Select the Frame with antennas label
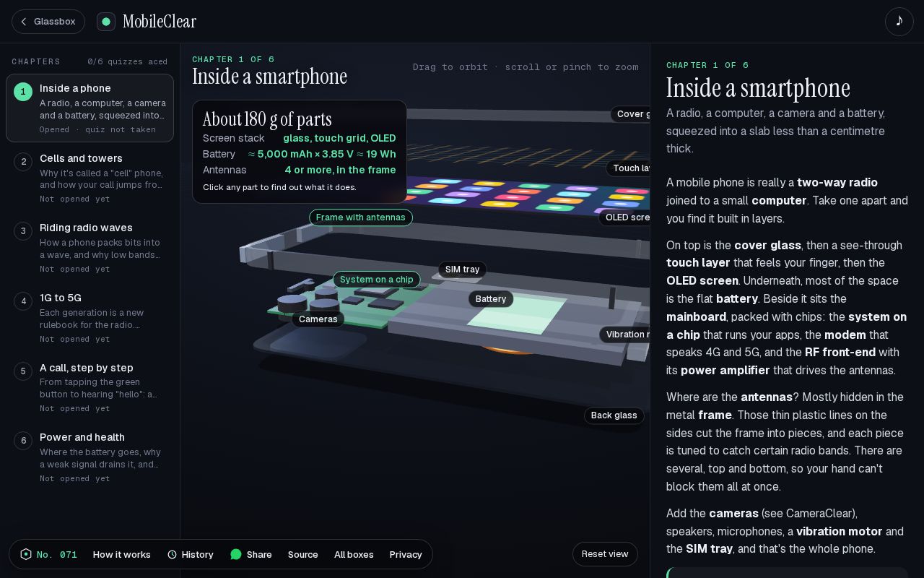 [x=361, y=217]
